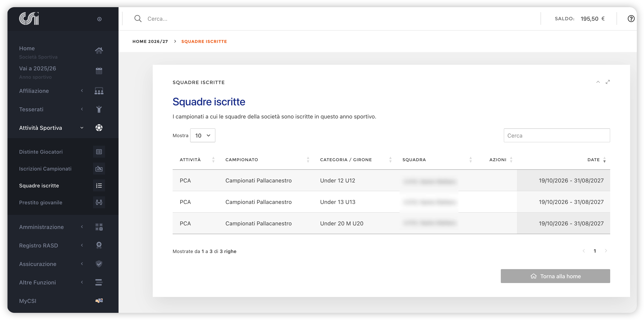Open Prestito giovanile menu item
Viewport: 644px width, 320px height.
click(x=41, y=203)
